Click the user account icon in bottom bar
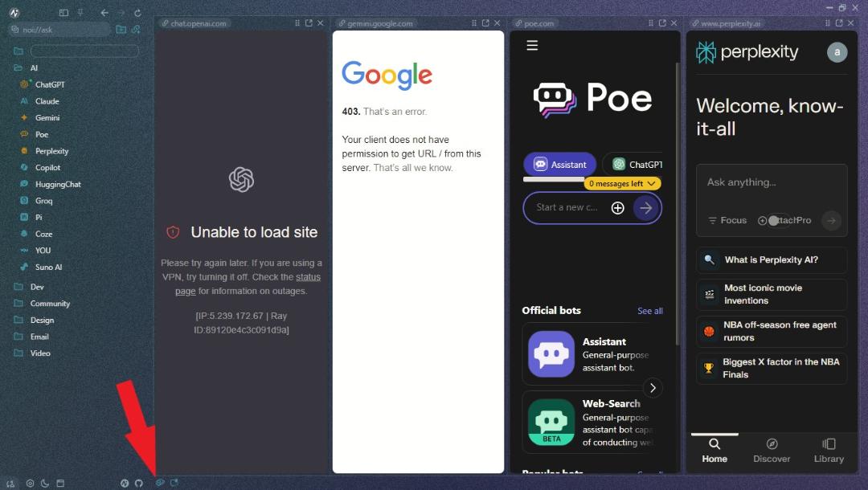 pyautogui.click(x=10, y=483)
